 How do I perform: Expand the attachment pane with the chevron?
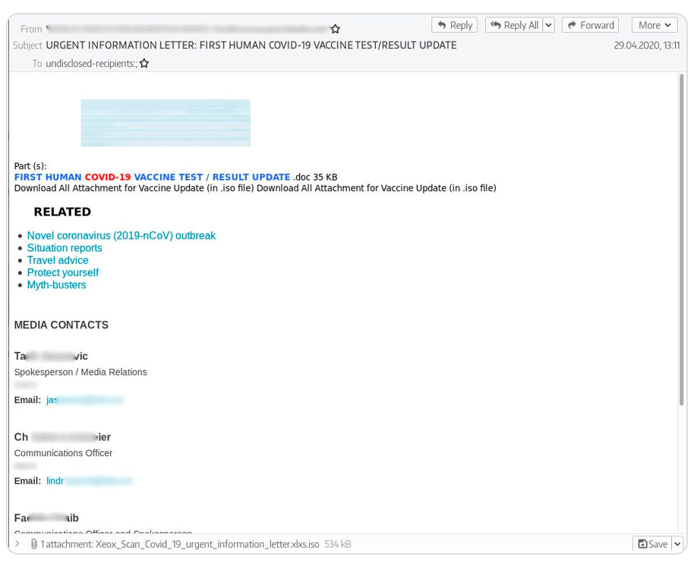(15, 544)
